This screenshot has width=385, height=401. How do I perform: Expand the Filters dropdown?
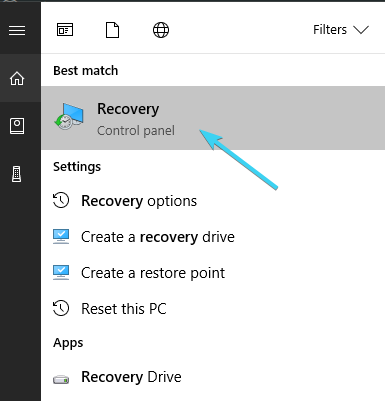pos(341,30)
